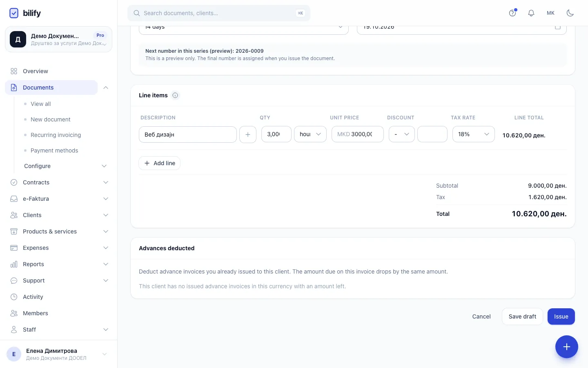Open the 14 days payment terms dropdown
This screenshot has height=368, width=588.
244,30
